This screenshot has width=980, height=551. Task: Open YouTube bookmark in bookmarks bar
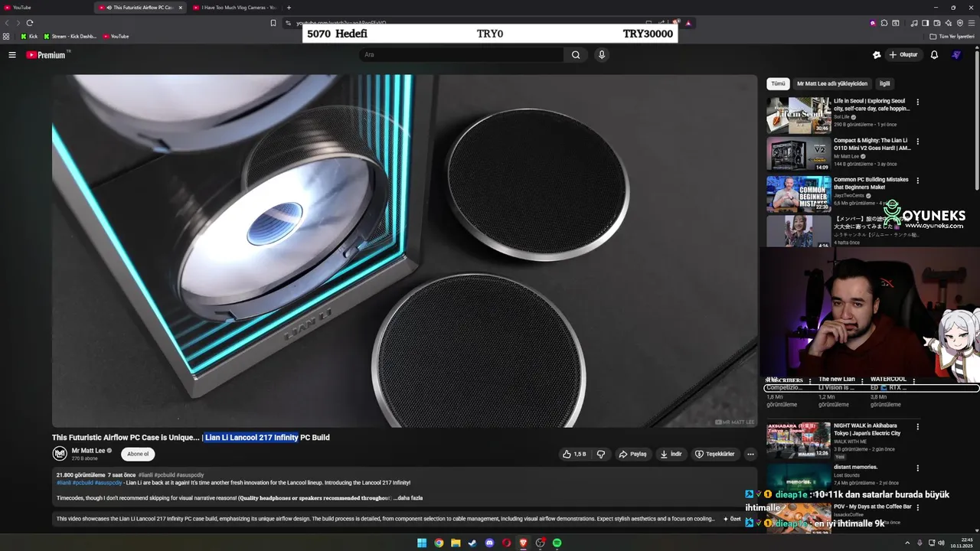116,36
